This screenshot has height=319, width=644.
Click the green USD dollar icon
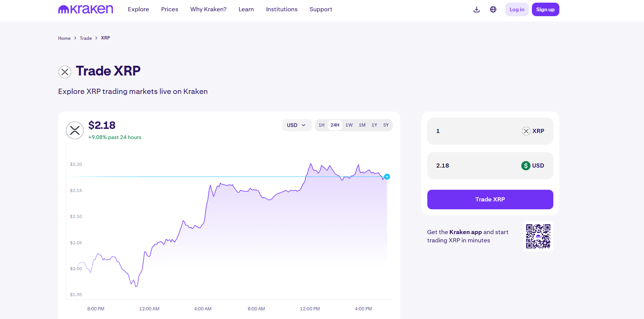point(526,166)
